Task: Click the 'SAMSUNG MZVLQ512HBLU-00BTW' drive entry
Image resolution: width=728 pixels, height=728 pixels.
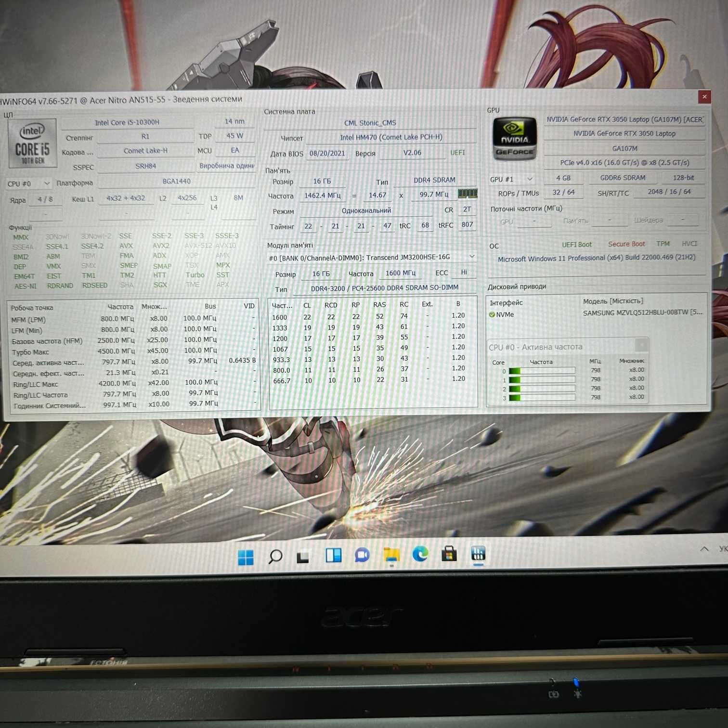Action: pos(642,312)
